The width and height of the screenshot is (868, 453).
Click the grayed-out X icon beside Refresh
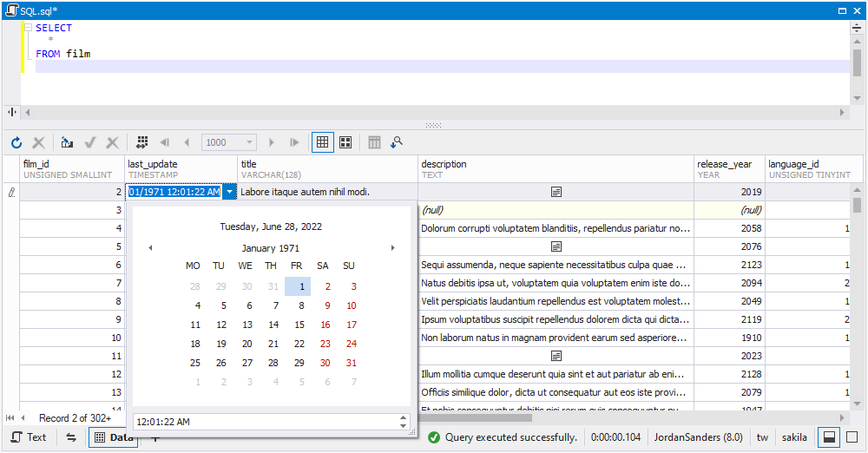(38, 142)
